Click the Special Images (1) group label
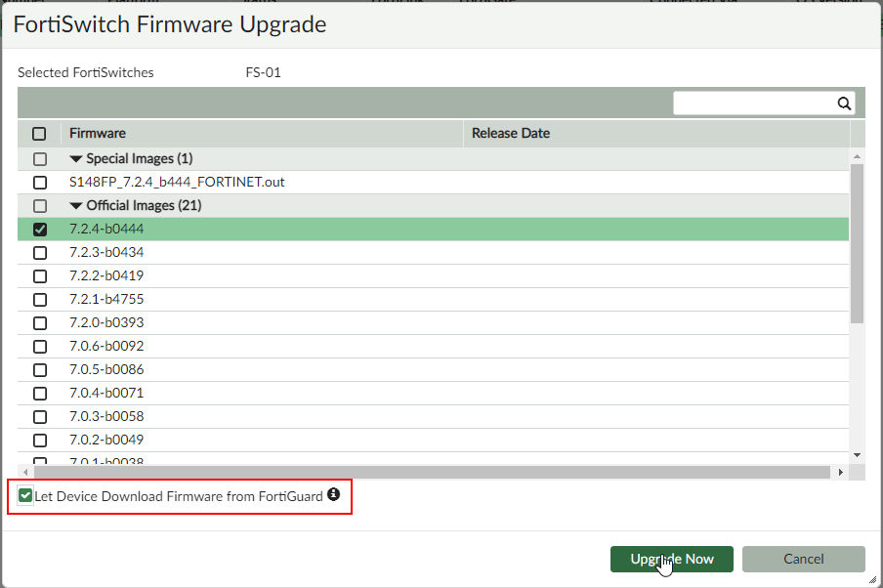 [x=140, y=159]
